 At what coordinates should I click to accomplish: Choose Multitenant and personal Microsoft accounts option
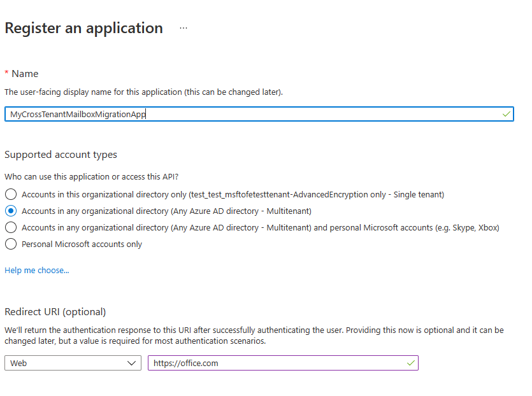point(10,227)
